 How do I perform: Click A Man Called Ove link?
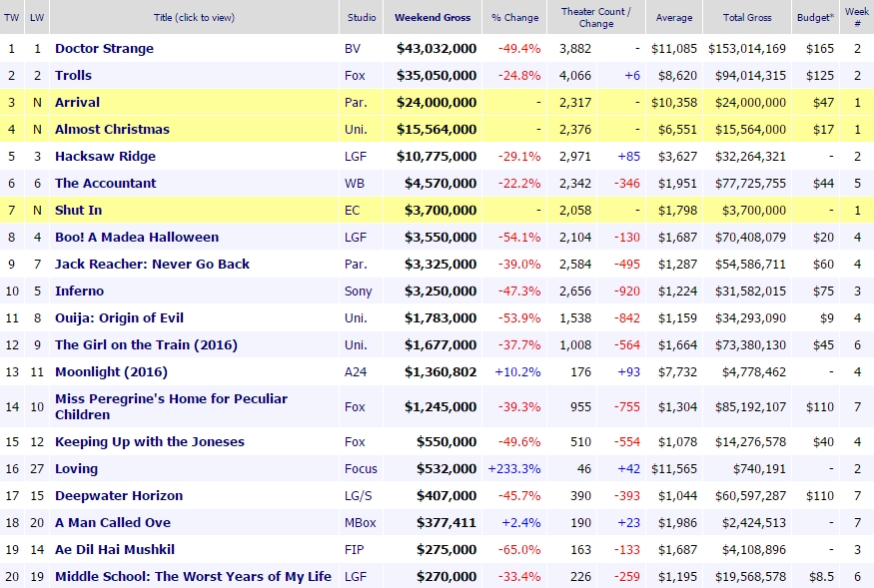113,523
